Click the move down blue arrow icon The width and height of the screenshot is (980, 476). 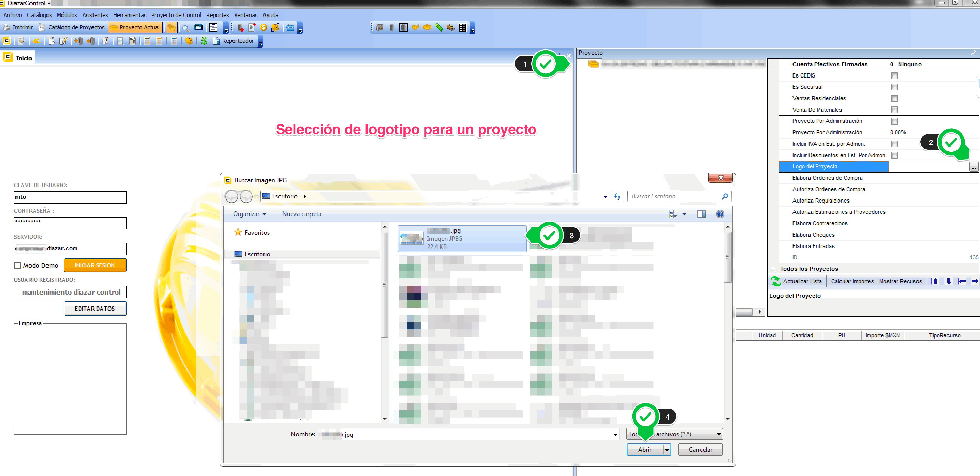948,281
